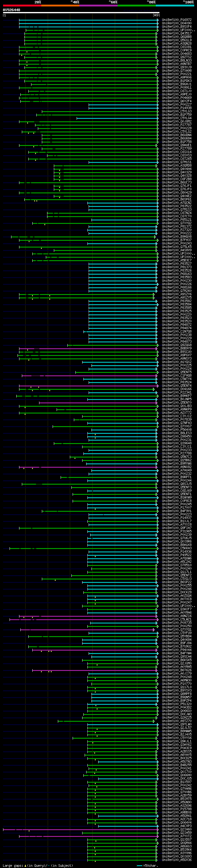Select hit label UniRef100_P00228
Screen dimensions: 197x868
(177, 128)
